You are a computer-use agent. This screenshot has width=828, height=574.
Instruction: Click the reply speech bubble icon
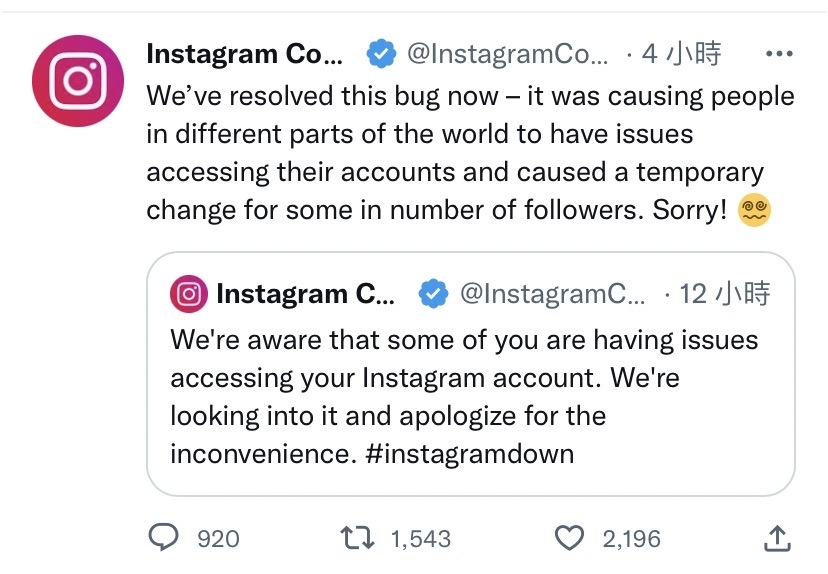point(163,538)
